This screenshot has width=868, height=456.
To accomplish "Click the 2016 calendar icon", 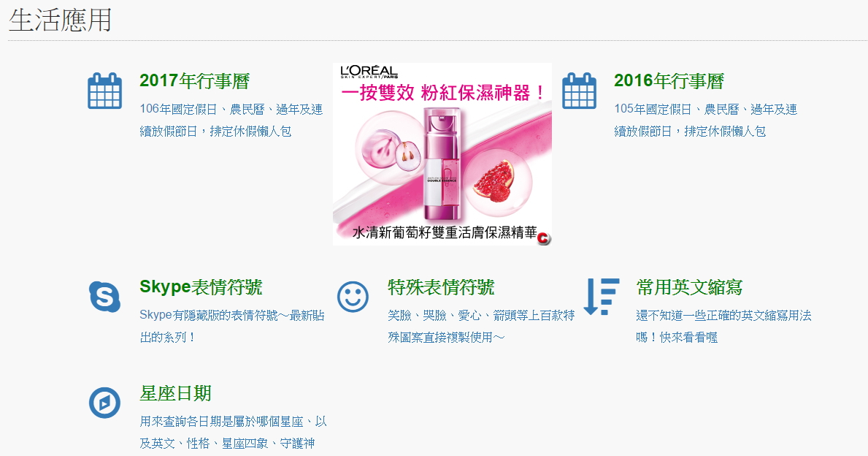I will (x=579, y=91).
